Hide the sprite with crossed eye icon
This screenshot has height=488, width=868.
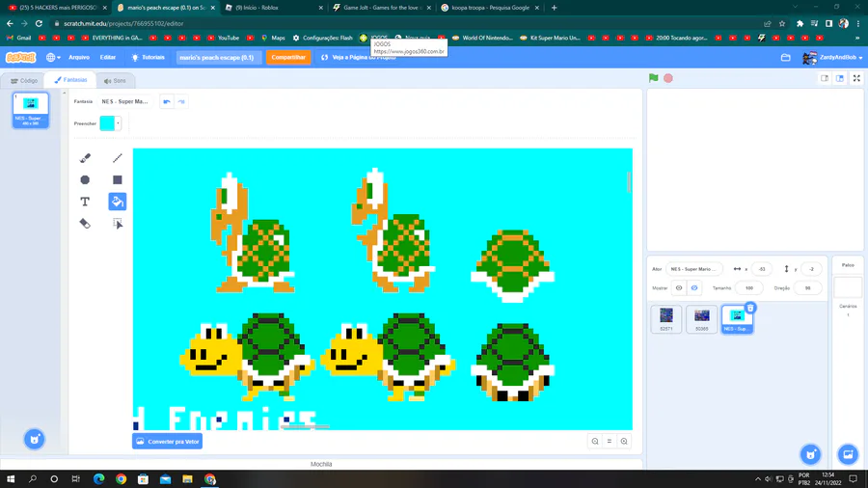tap(694, 288)
